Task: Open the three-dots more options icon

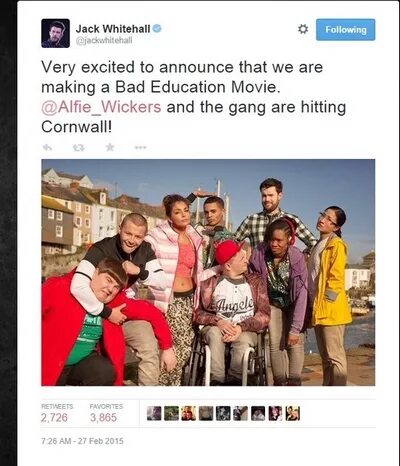Action: tap(140, 147)
